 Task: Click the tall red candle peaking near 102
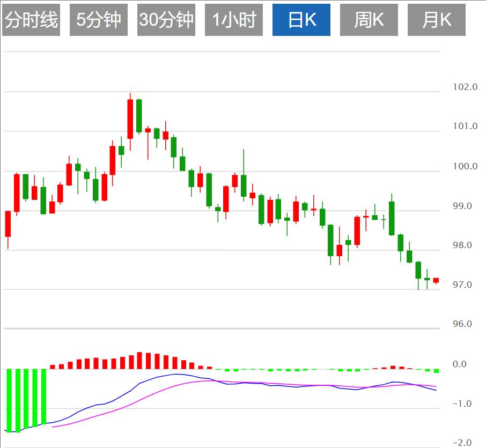130,119
